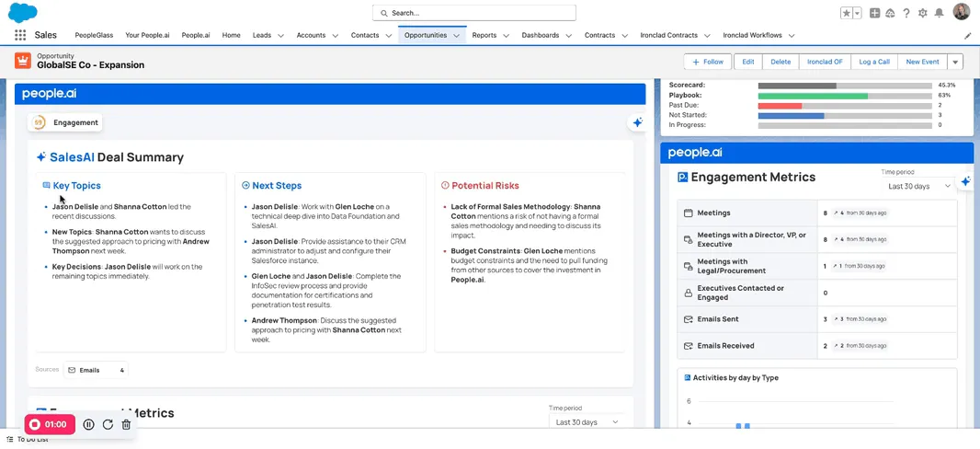Click the Meetings with Legal/Procurement row icon
This screenshot has width=980, height=449.
point(689,267)
